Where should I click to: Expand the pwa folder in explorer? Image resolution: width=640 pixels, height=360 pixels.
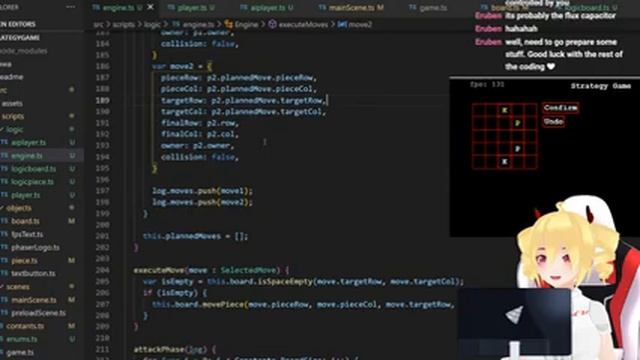pyautogui.click(x=6, y=64)
